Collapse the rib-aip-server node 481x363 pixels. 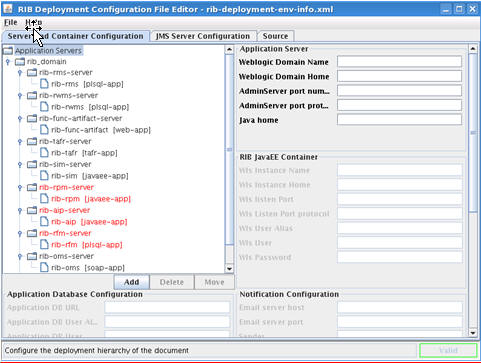coord(20,211)
